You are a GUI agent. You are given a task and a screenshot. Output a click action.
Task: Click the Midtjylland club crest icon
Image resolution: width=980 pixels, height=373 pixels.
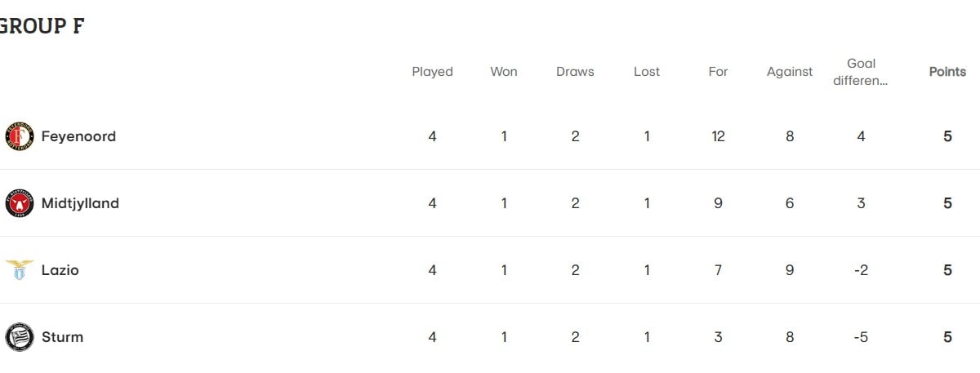coord(19,203)
